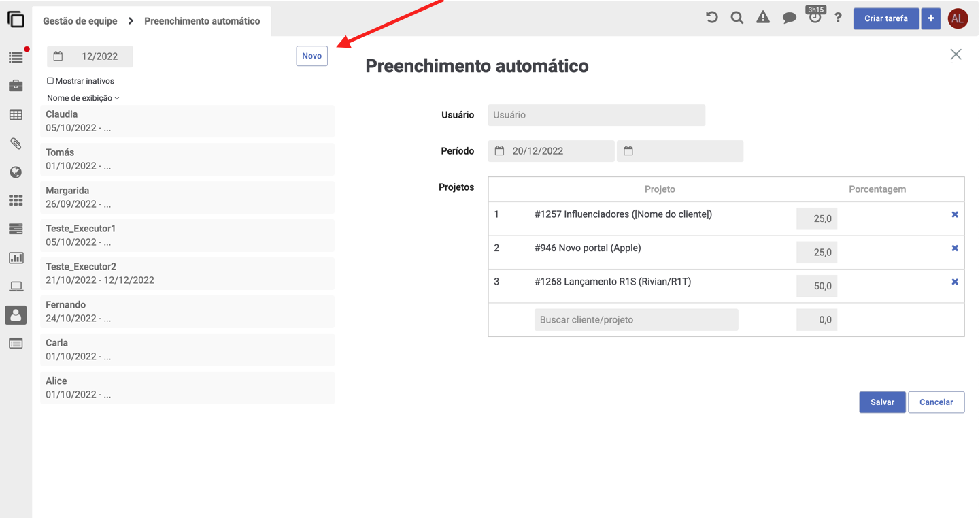Expand the Nome de exibição sort dropdown
The height and width of the screenshot is (518, 980).
[83, 98]
